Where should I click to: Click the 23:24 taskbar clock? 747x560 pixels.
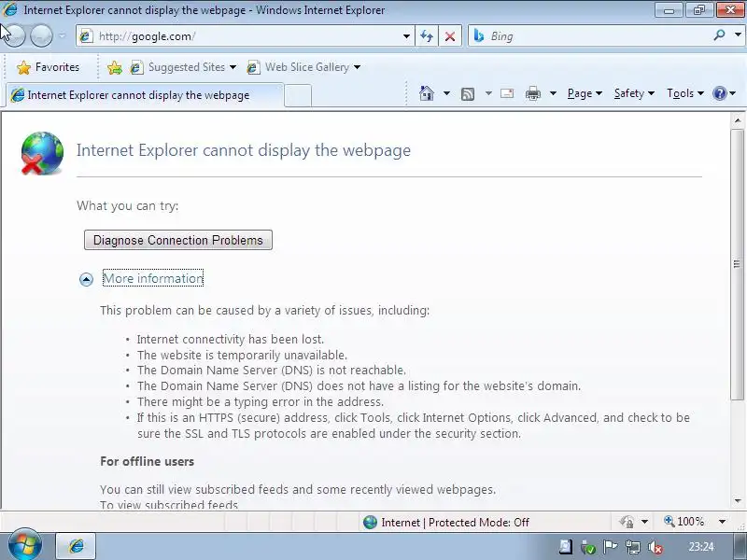pyautogui.click(x=701, y=547)
